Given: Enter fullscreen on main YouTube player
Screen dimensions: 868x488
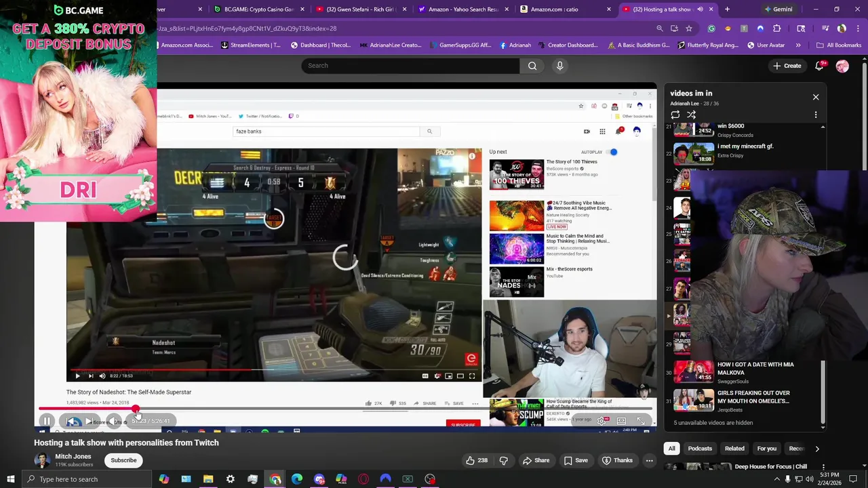Looking at the screenshot, I should (x=641, y=421).
